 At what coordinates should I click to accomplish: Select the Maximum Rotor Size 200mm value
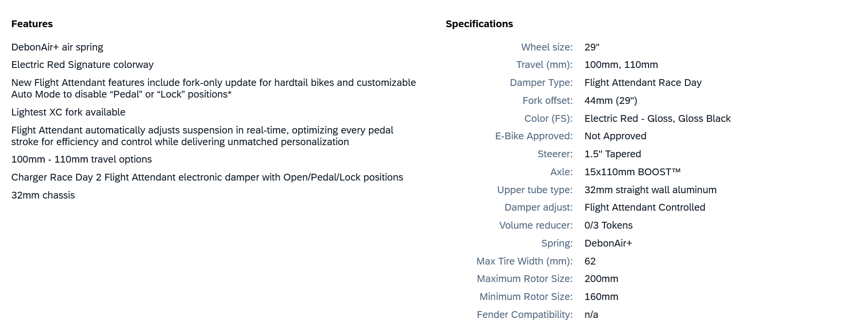coord(601,279)
